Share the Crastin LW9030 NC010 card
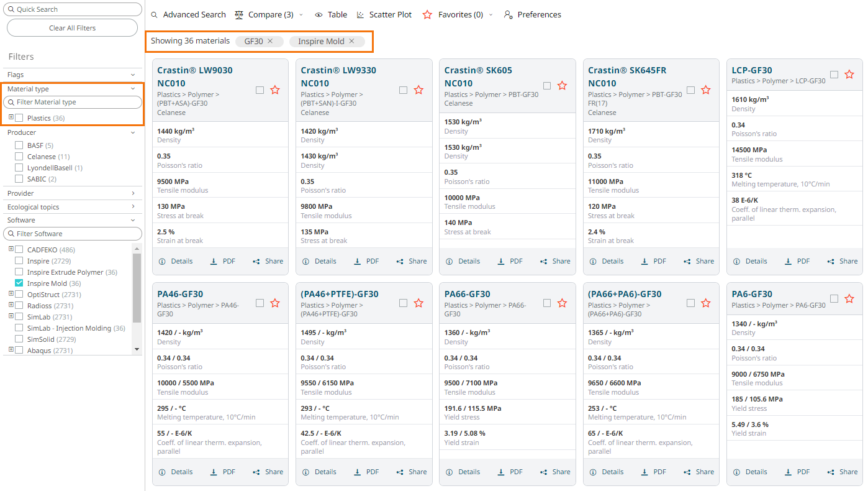Screen dimensions: 868x491 tap(268, 261)
